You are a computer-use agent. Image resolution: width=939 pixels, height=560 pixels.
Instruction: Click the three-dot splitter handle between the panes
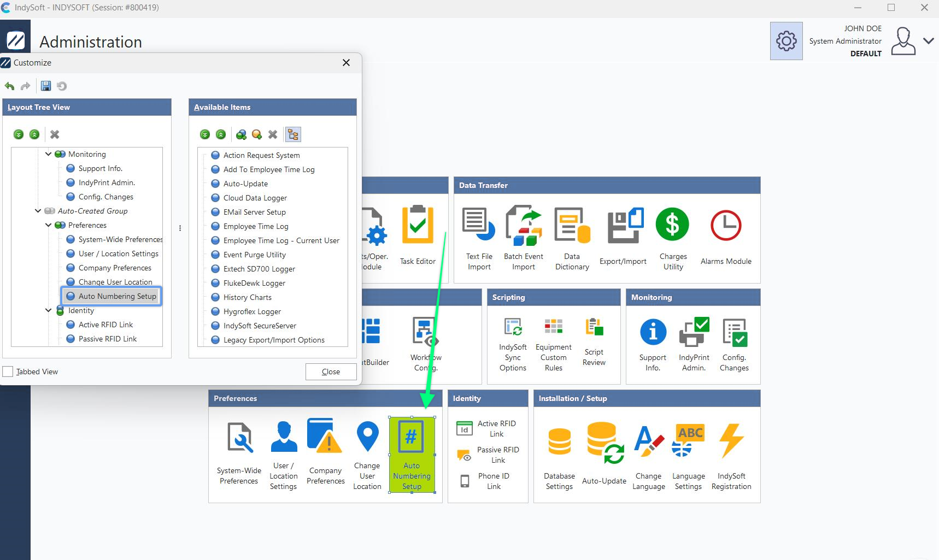[180, 228]
